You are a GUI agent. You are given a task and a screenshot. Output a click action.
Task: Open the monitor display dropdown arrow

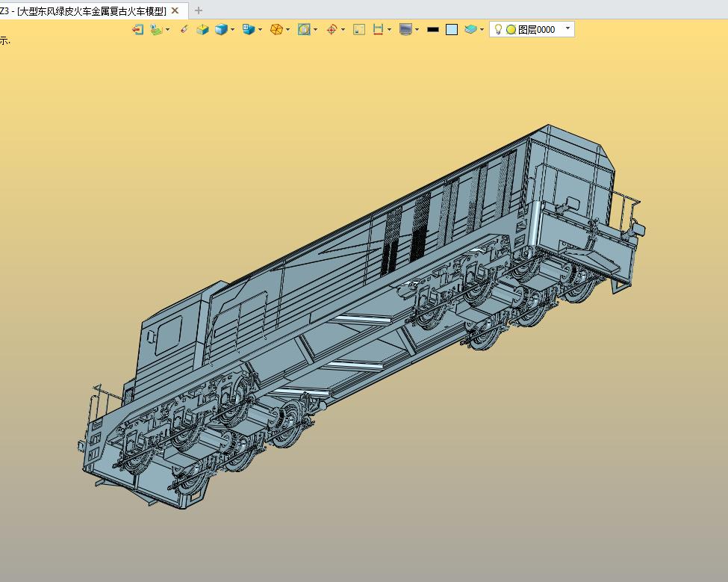(x=417, y=30)
